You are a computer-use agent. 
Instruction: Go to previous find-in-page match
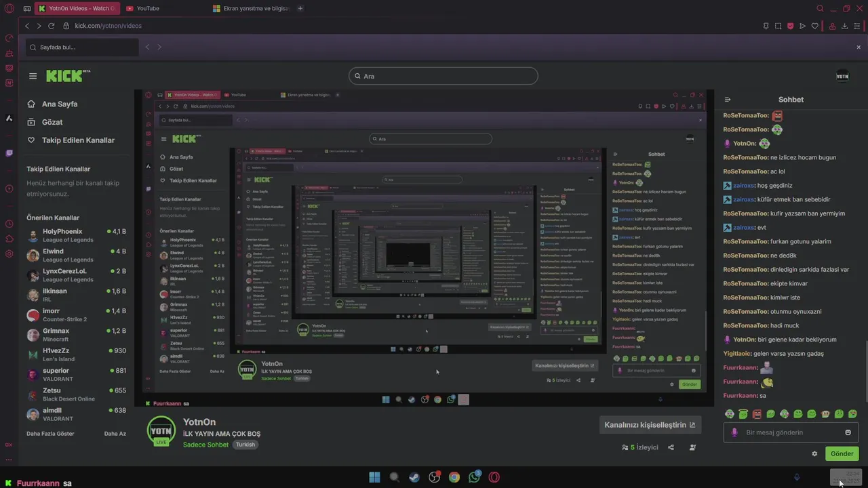(147, 47)
